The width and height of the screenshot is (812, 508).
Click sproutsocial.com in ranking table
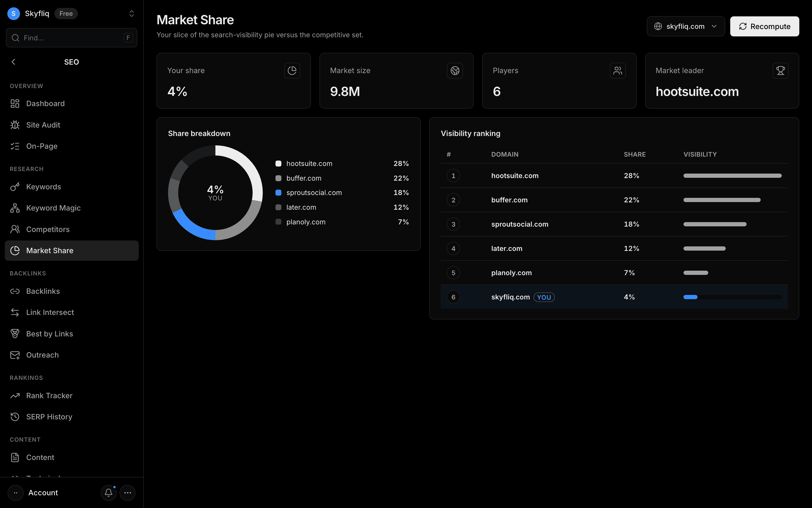pyautogui.click(x=520, y=224)
